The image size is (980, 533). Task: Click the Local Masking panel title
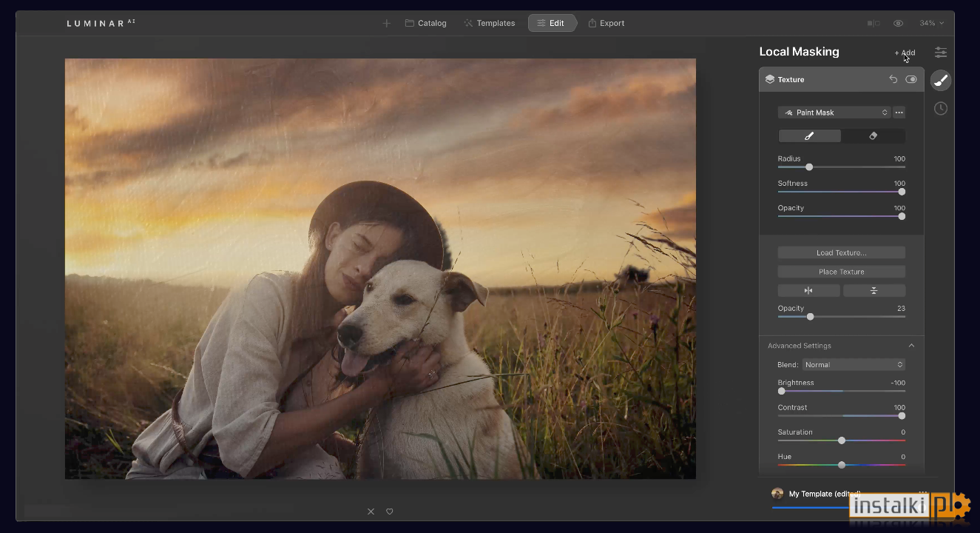point(799,52)
